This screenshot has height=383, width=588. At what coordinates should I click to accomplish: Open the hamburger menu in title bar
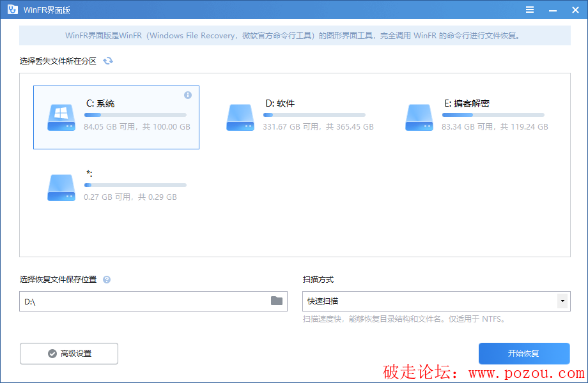pyautogui.click(x=529, y=10)
